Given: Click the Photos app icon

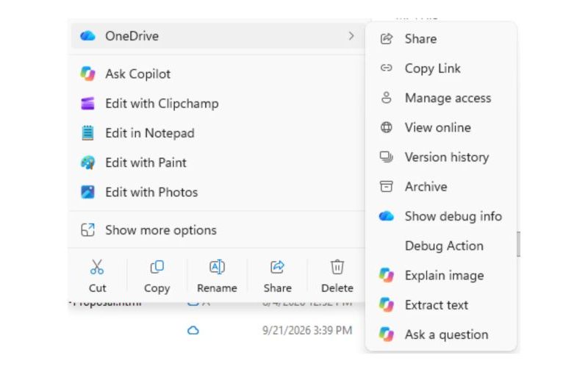Looking at the screenshot, I should coord(87,193).
